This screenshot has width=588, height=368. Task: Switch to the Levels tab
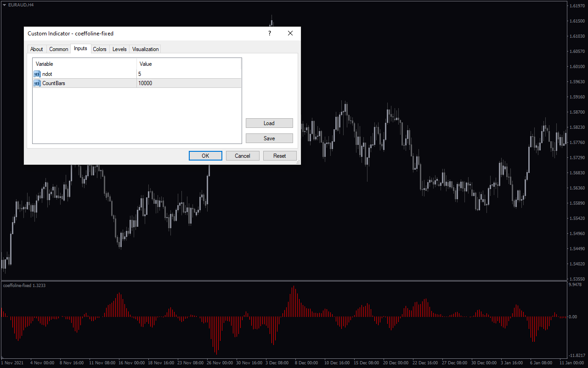pos(119,49)
